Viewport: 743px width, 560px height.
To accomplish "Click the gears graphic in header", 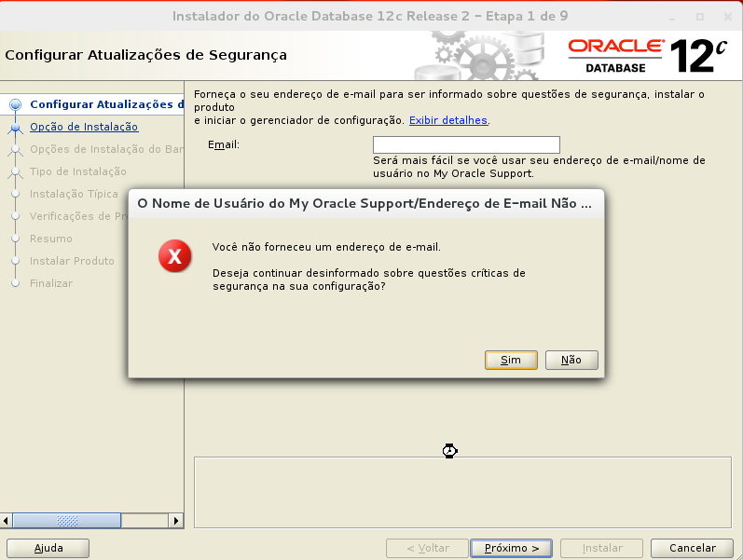I will (478, 56).
